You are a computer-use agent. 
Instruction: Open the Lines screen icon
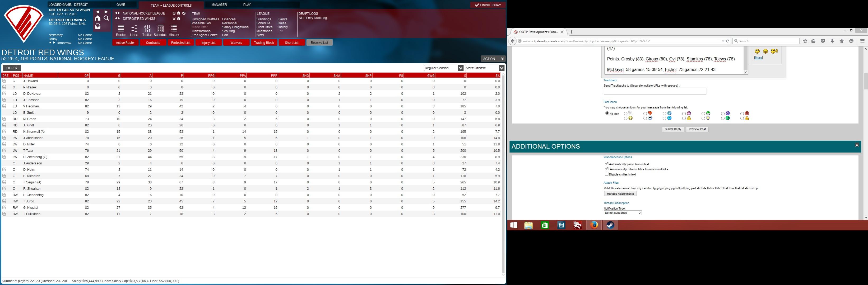(134, 28)
